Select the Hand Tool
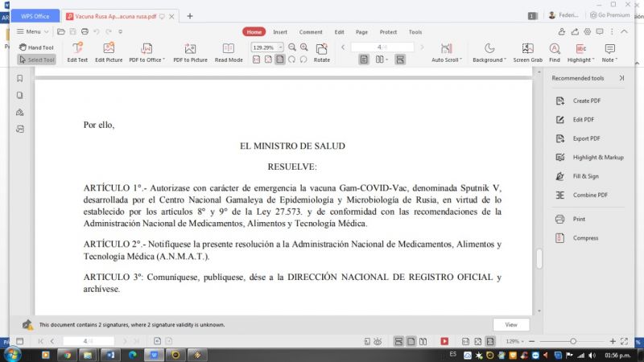This screenshot has height=362, width=644. pyautogui.click(x=36, y=47)
